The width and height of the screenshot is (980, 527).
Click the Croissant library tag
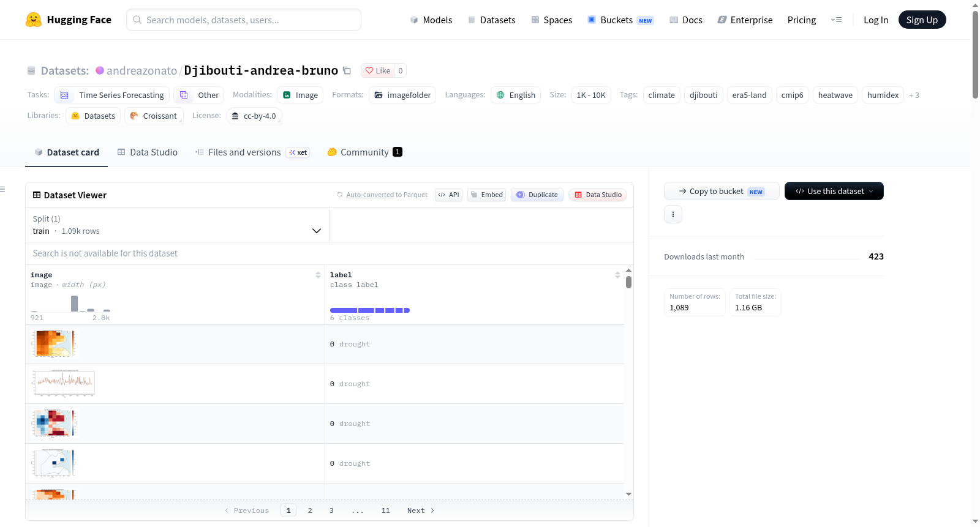pos(154,116)
